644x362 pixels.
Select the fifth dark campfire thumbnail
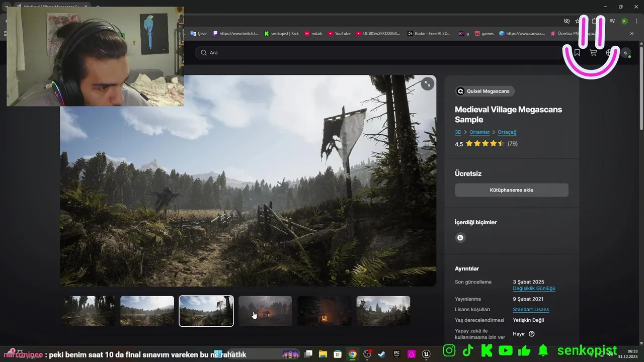point(324,311)
